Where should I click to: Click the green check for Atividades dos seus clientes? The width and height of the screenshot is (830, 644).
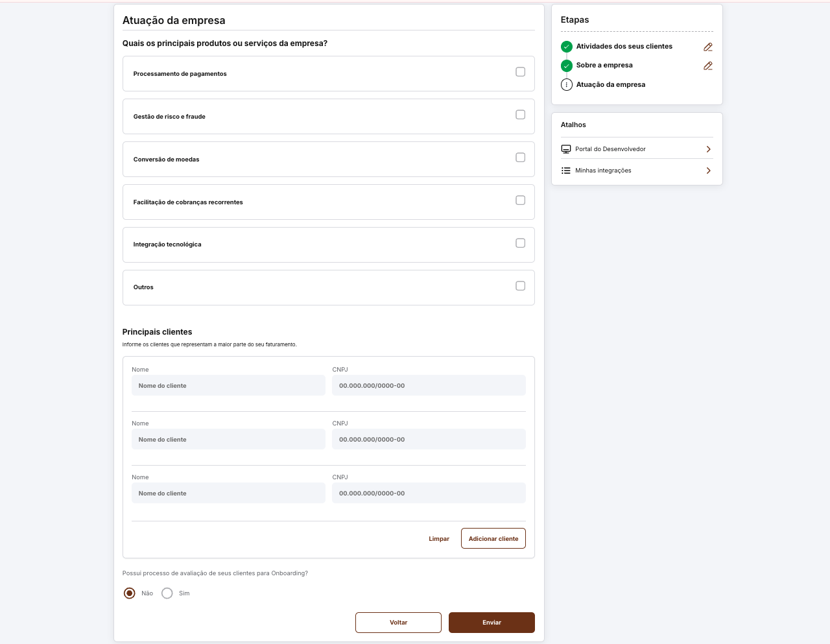(567, 47)
